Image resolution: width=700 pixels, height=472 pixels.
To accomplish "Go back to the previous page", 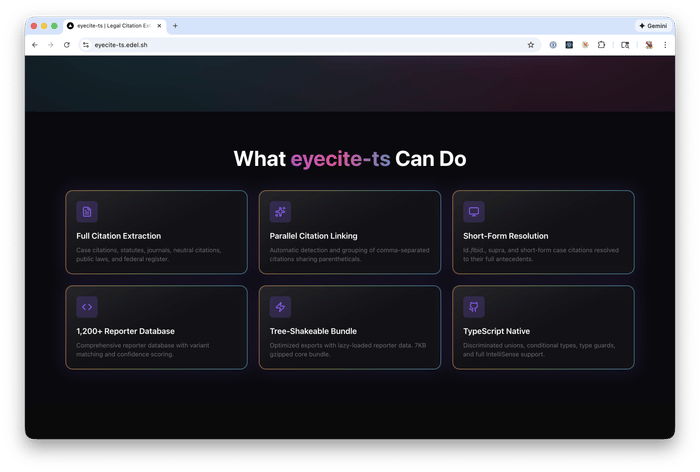I will click(x=35, y=45).
